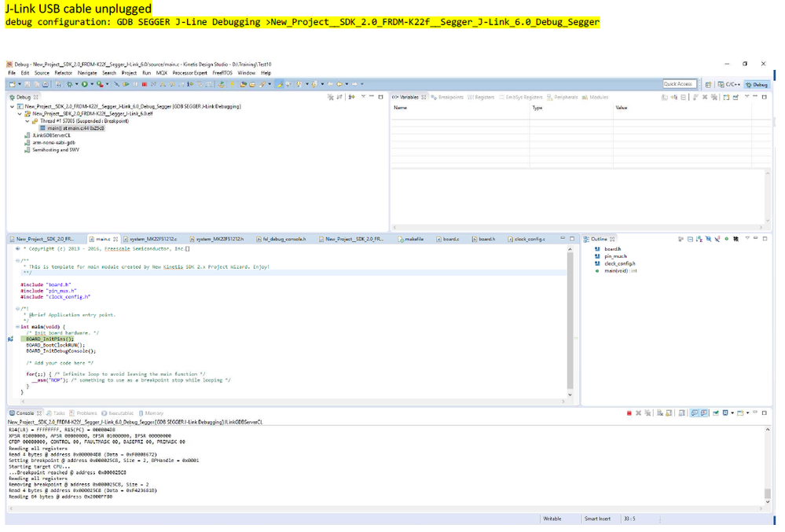Terminate the console process with red square

click(x=629, y=413)
